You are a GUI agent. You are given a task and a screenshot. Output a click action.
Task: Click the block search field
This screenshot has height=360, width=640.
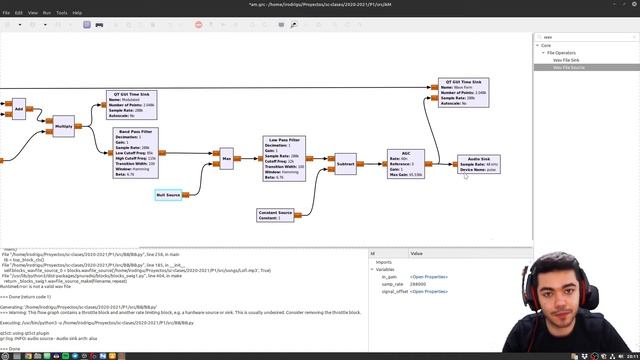pyautogui.click(x=586, y=37)
